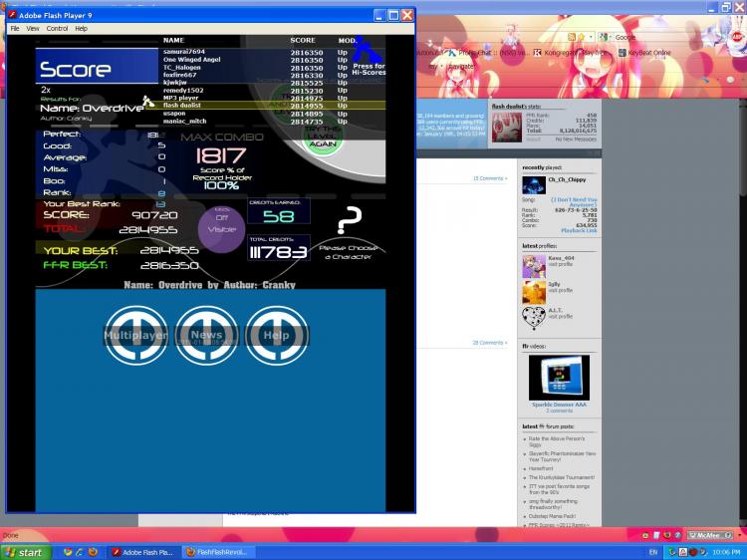Select the maniac_mitch score row
747x560 pixels.
[x=255, y=122]
